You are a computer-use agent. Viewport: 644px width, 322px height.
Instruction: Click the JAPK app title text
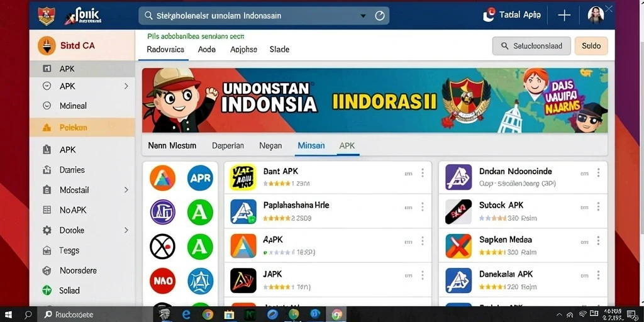pyautogui.click(x=272, y=274)
